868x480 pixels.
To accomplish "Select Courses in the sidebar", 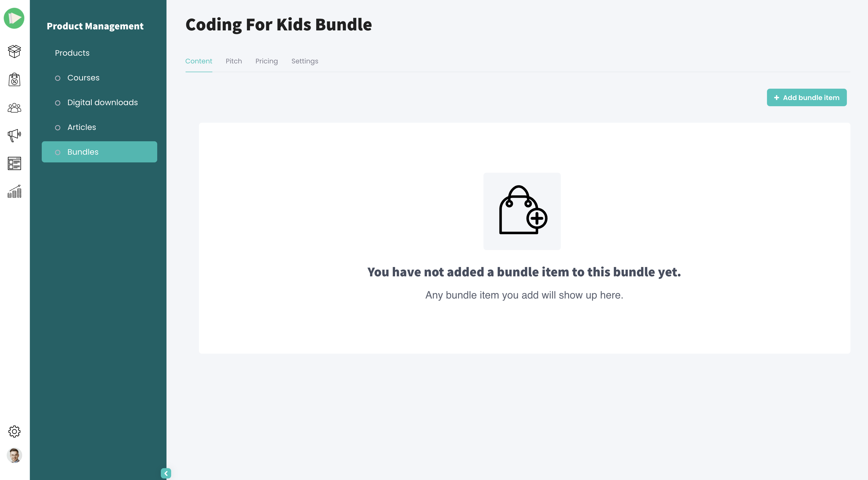I will (83, 78).
